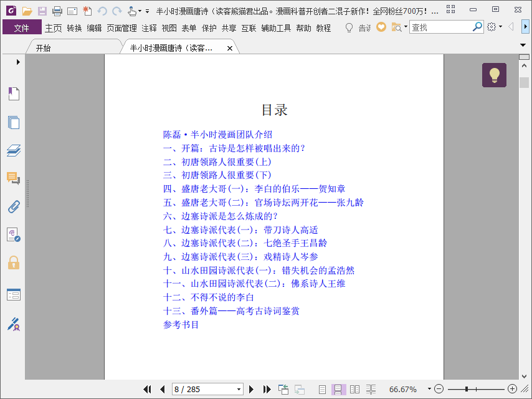Click the email envelope icon in the toolbar
The image size is (532, 399).
coord(72,12)
